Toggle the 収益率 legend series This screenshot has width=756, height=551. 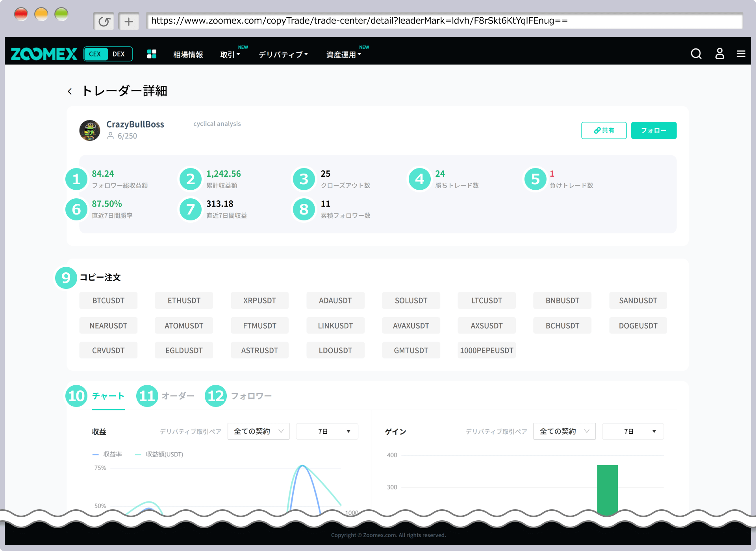(x=107, y=454)
